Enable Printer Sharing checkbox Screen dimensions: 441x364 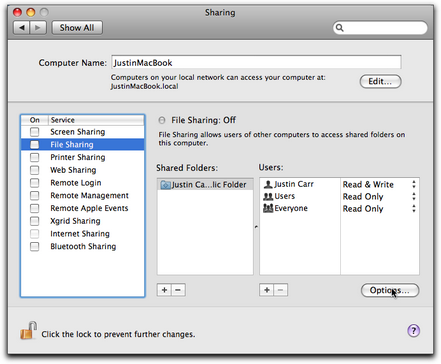pos(34,157)
